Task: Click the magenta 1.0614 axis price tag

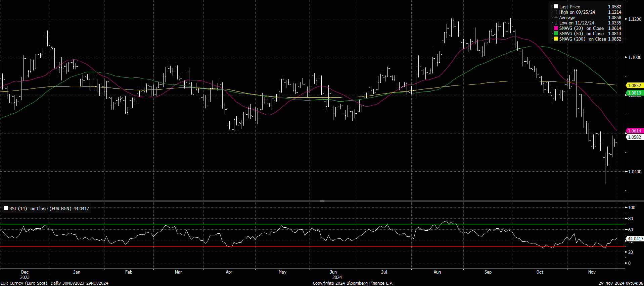Action: pyautogui.click(x=634, y=131)
